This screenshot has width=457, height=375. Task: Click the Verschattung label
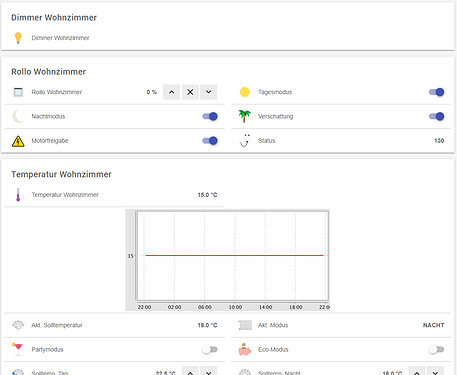click(x=276, y=116)
